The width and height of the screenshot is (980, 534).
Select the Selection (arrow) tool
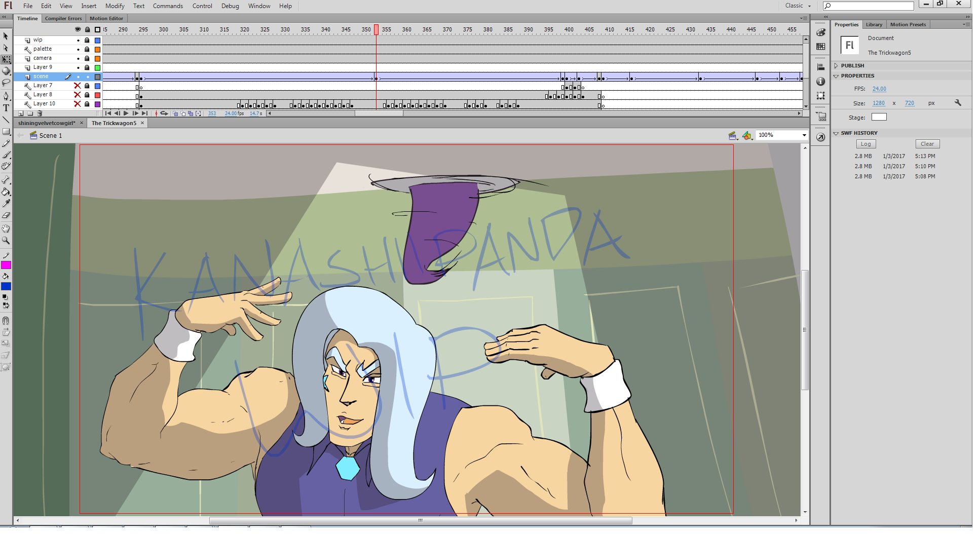(x=6, y=36)
